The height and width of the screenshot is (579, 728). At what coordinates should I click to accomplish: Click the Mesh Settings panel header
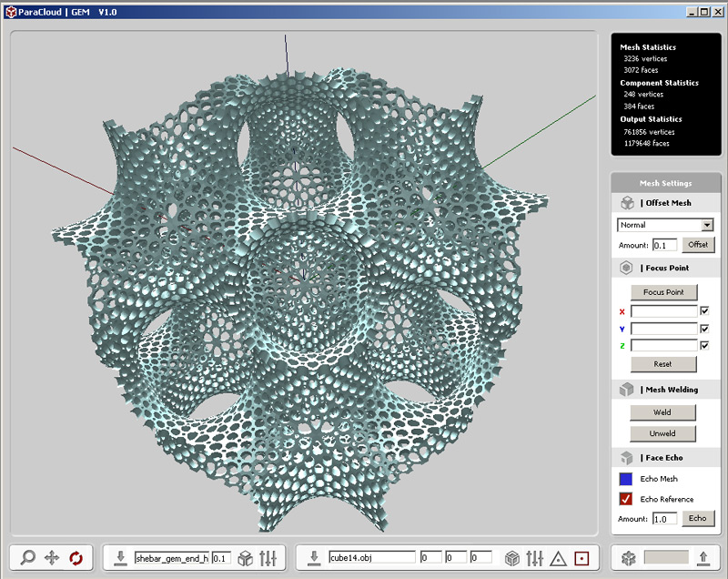point(664,183)
